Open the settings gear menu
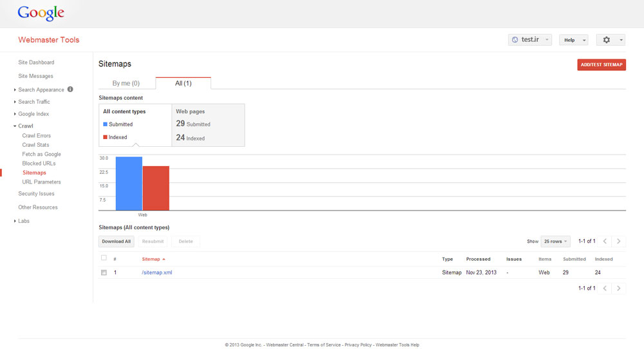Screen dimensions: 644x349 point(611,40)
